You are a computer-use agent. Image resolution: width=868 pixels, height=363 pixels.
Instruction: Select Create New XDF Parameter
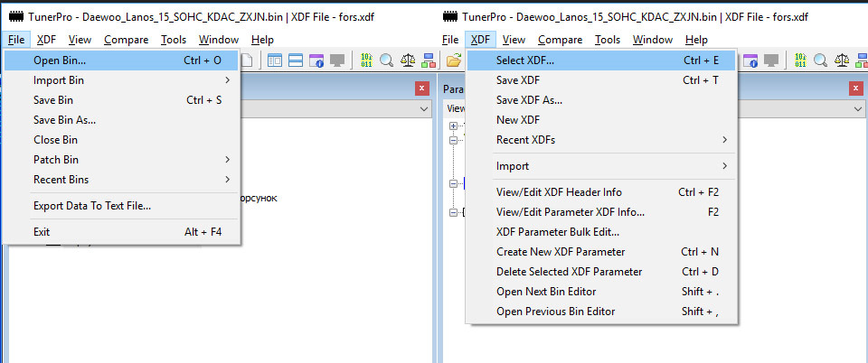(601, 252)
